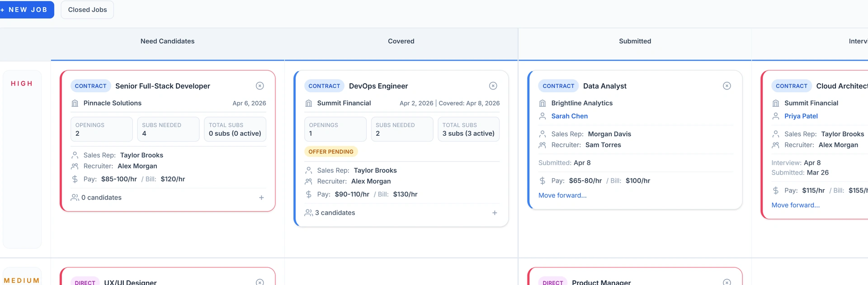Open Sarah Chen candidate link
The image size is (868, 285).
point(570,116)
